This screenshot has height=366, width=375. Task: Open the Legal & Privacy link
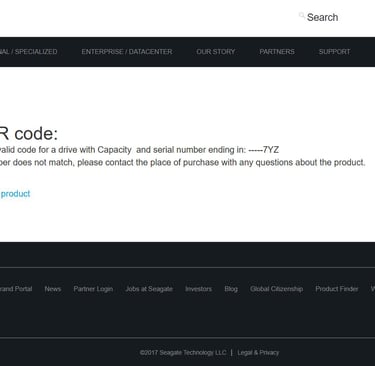258,352
